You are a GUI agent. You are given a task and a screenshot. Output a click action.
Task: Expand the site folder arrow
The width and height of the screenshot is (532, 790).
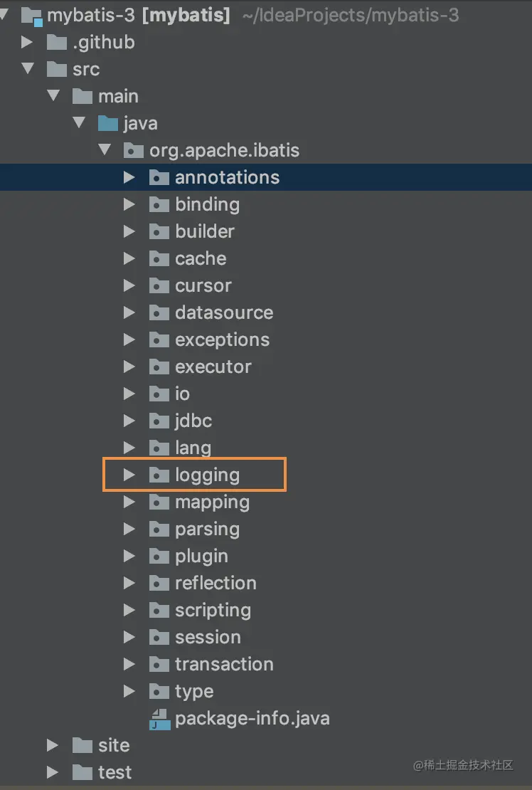[x=52, y=745]
